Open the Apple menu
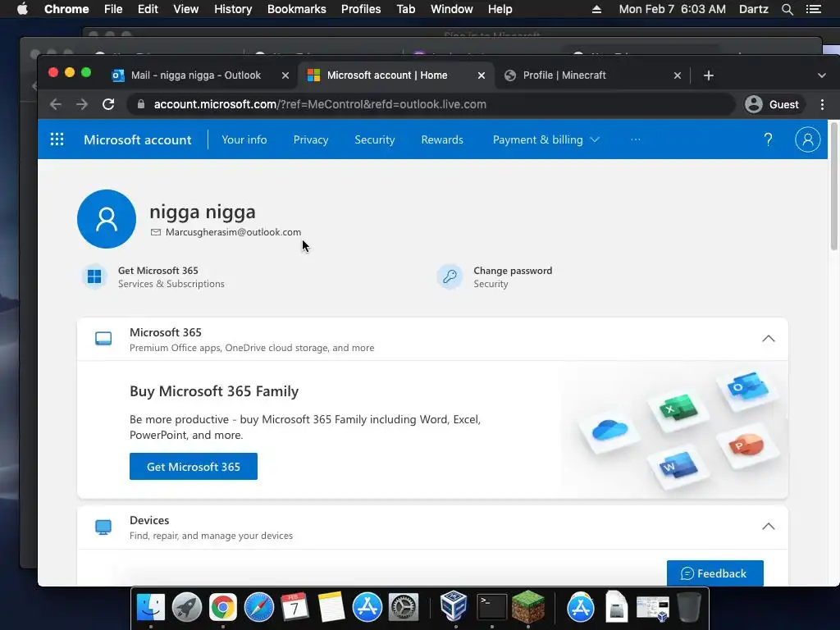840x630 pixels. pyautogui.click(x=22, y=9)
